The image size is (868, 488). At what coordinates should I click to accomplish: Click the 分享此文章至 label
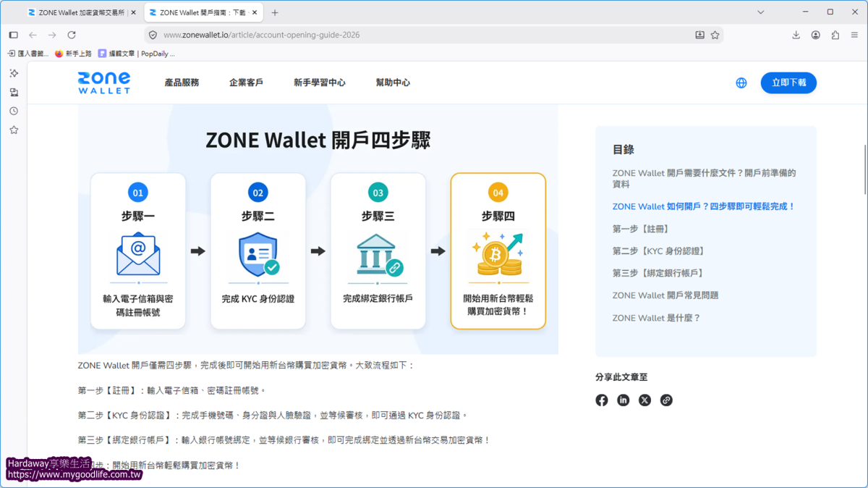pos(621,377)
